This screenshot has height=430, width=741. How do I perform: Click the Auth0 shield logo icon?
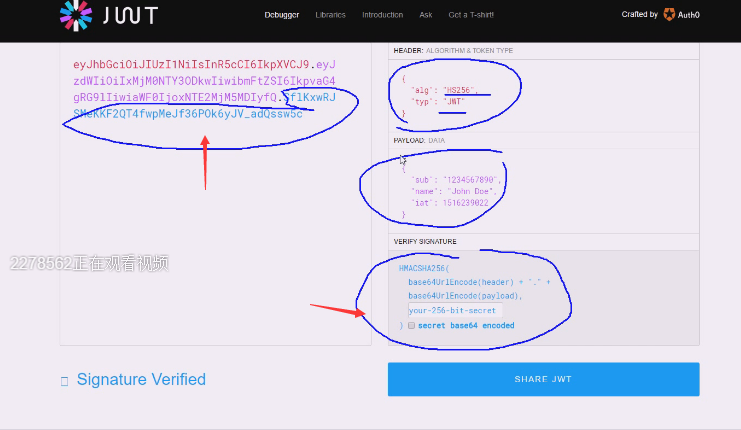pyautogui.click(x=669, y=15)
